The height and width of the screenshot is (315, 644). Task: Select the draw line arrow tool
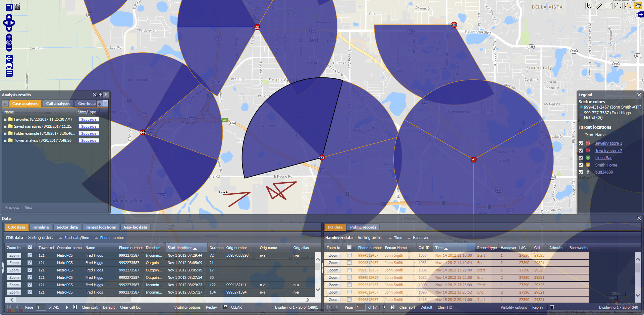(x=609, y=6)
